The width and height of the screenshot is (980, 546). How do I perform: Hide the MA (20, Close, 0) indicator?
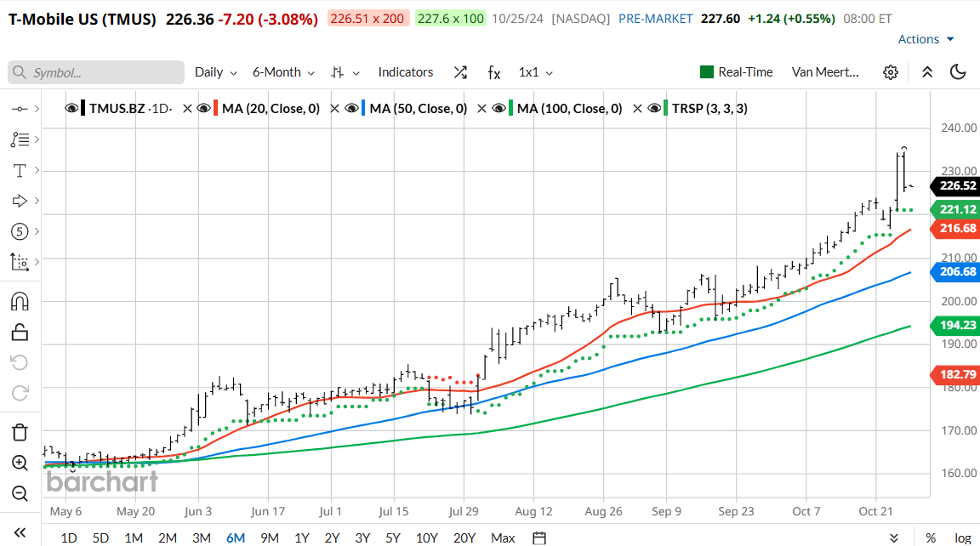click(204, 109)
